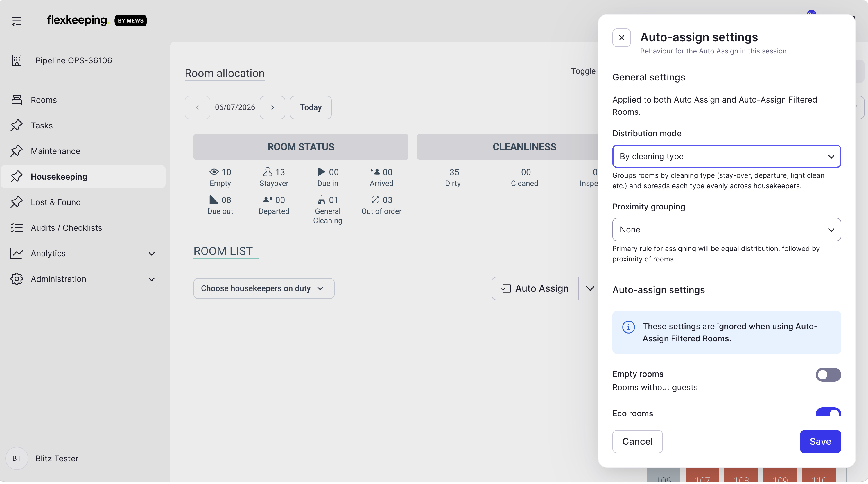Disable the Eco rooms toggle
Screen dimensions: 868x484
click(x=828, y=412)
